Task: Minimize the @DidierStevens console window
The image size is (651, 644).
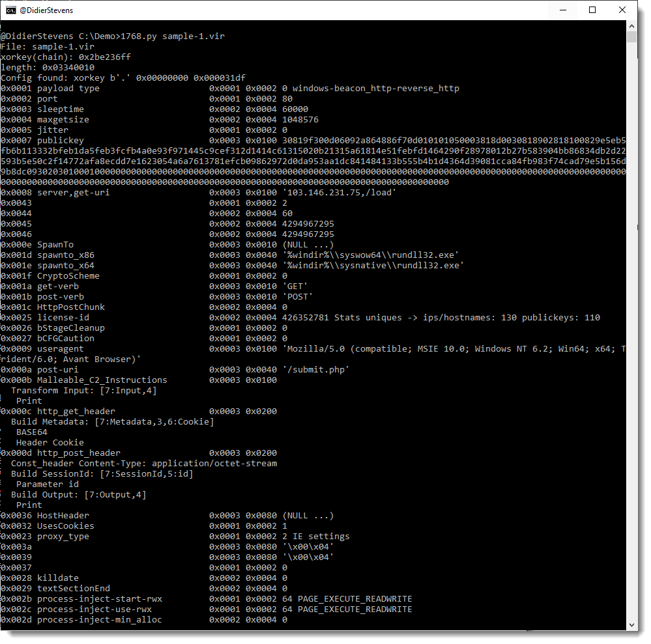Action: pyautogui.click(x=562, y=10)
